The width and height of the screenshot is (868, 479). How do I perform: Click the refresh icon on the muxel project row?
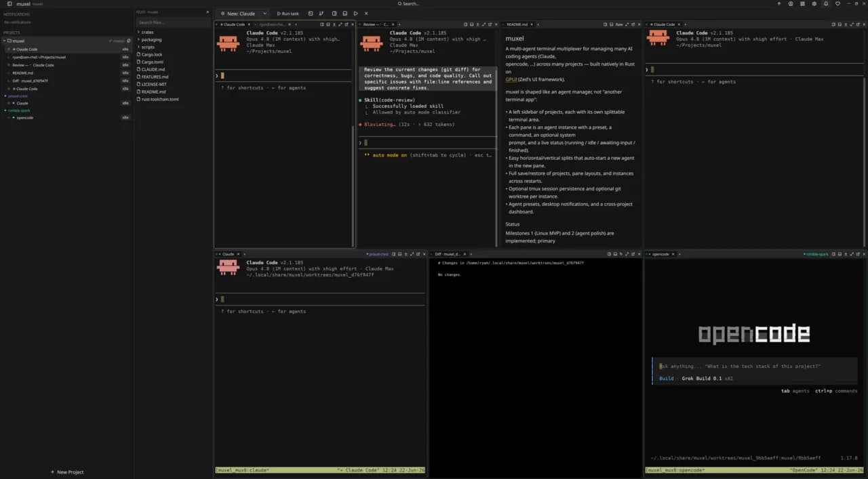click(129, 41)
